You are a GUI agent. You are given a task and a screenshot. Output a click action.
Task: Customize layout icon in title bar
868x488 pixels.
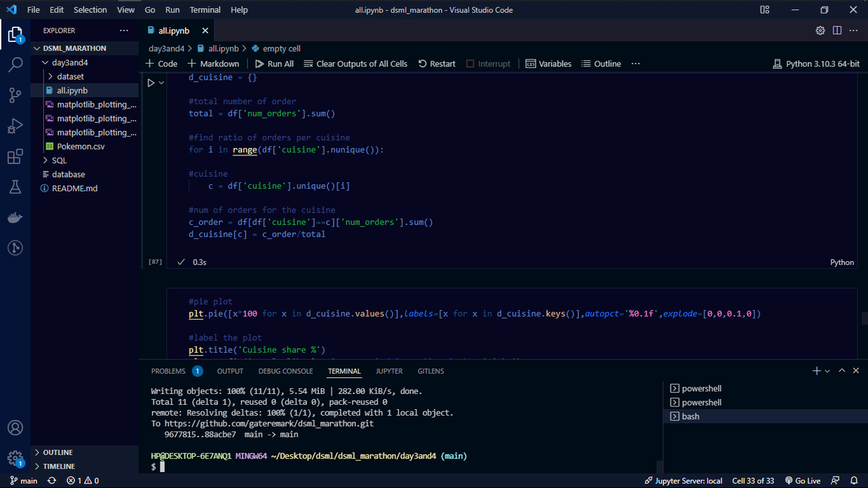click(765, 9)
